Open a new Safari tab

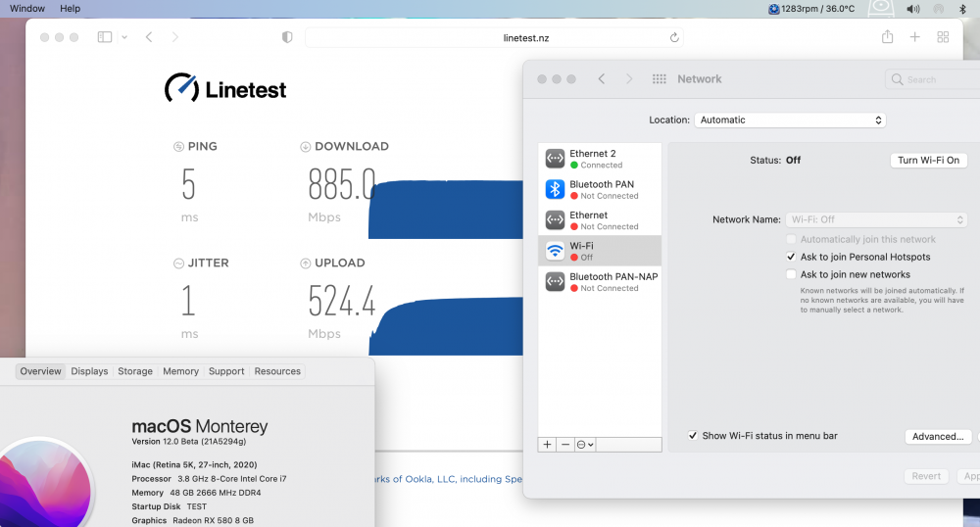915,37
